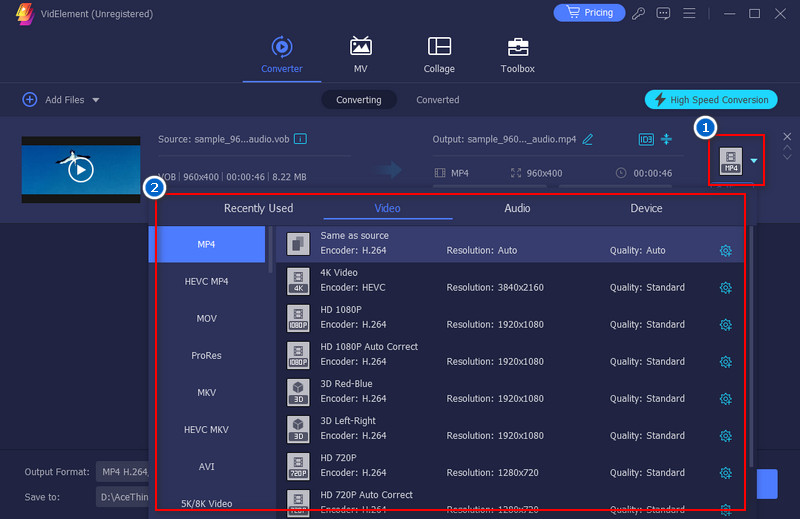Select AVI format

207,466
